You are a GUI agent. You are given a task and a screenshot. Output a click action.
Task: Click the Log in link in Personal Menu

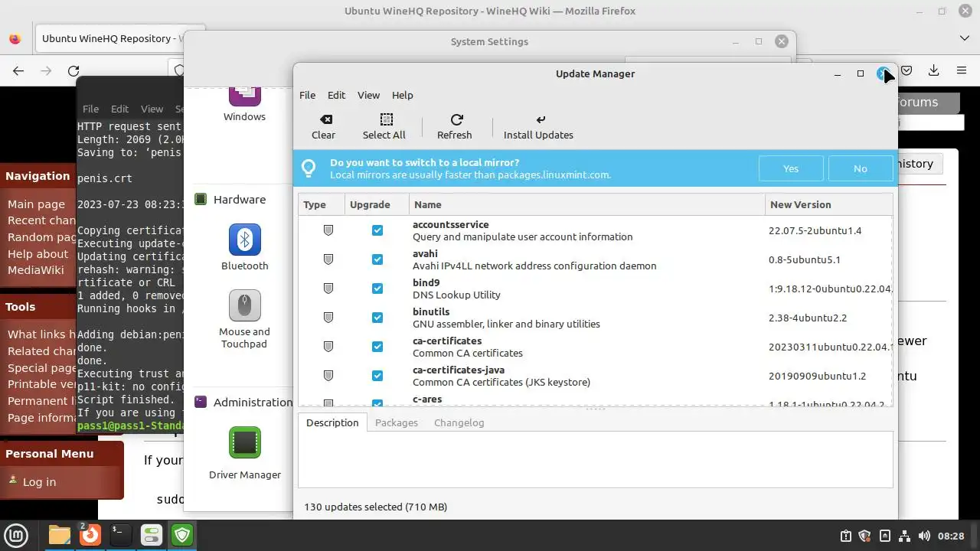(39, 482)
